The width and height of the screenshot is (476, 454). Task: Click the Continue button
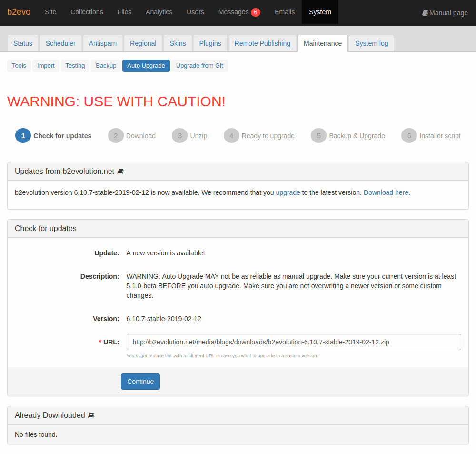point(140,382)
